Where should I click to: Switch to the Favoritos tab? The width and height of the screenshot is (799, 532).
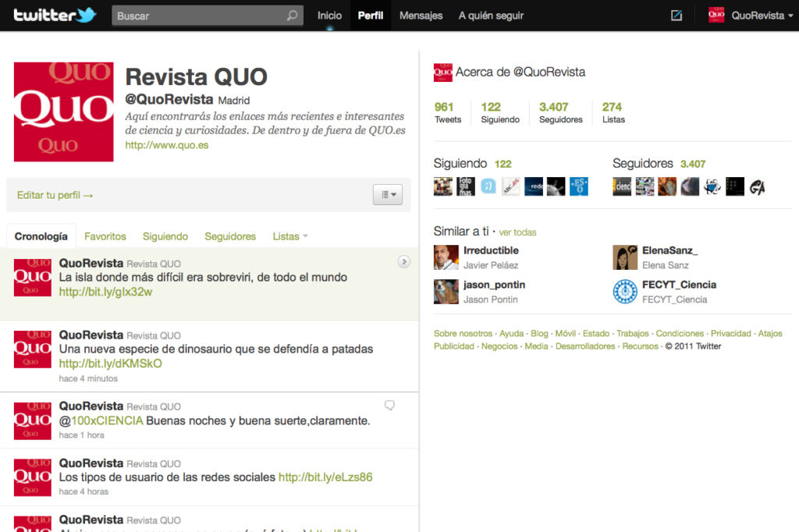[x=105, y=236]
